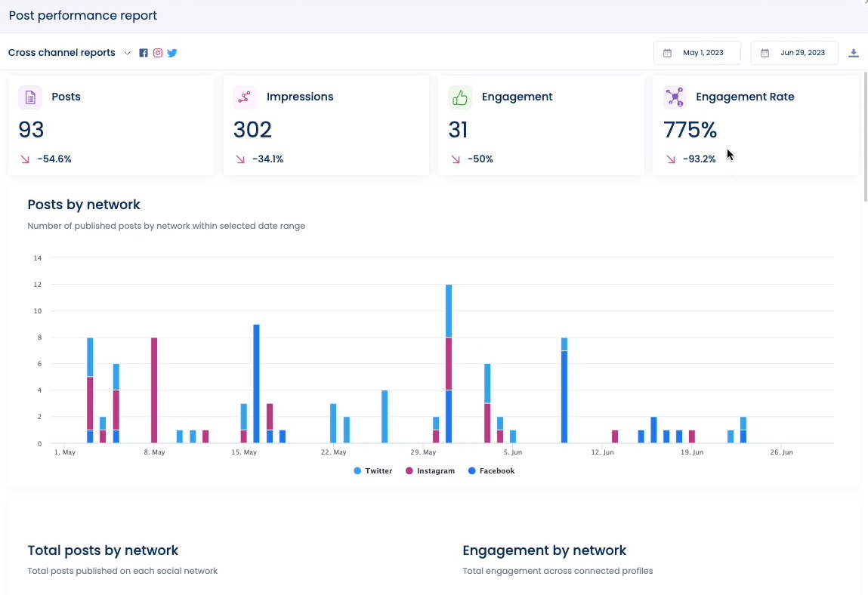Viewport: 868px width, 595px height.
Task: Toggle the Twitter series in the chart legend
Action: pos(373,470)
